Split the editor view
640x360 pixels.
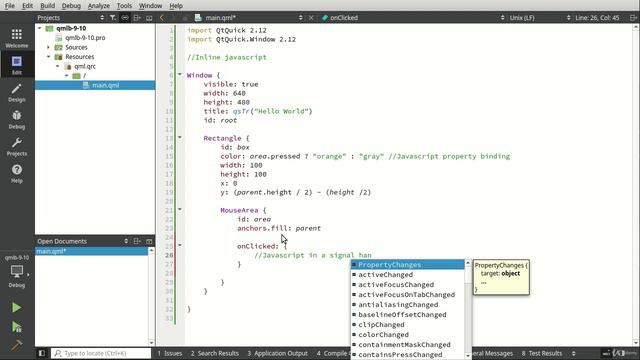pos(633,18)
